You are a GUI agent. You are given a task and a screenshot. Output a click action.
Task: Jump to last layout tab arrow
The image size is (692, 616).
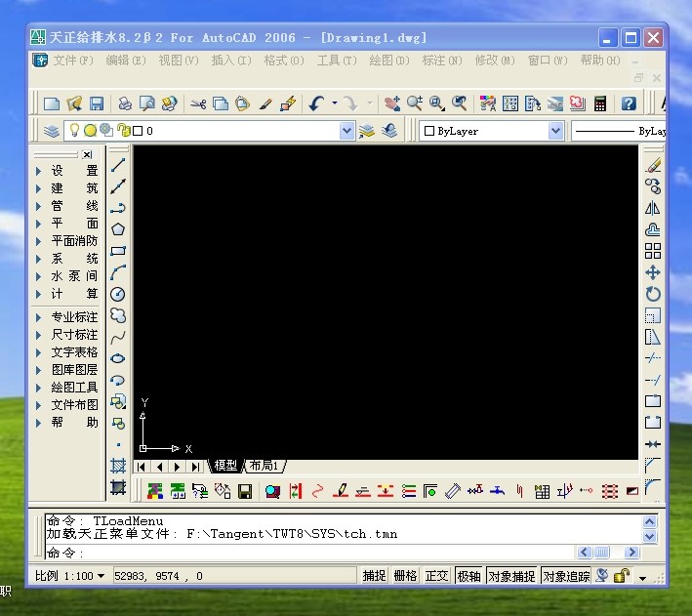pyautogui.click(x=195, y=467)
